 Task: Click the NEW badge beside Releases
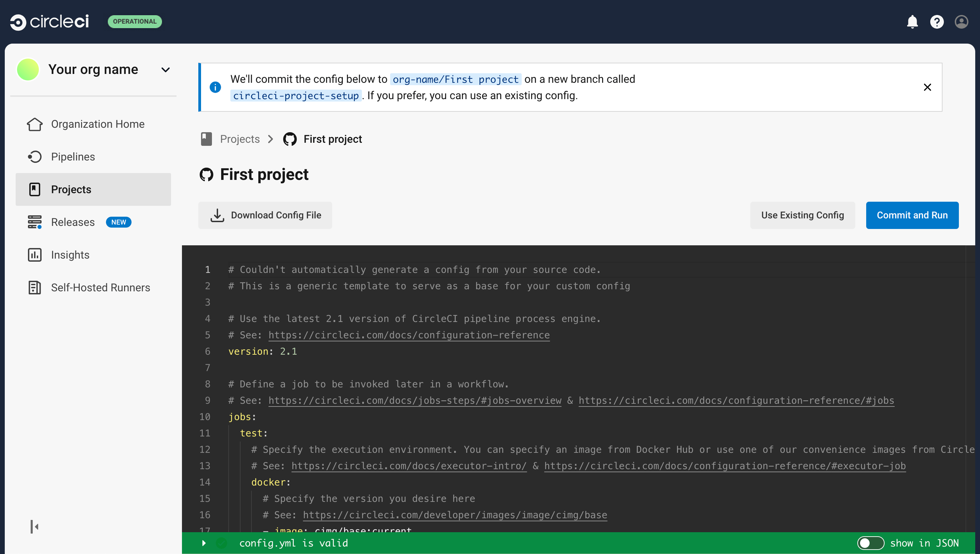tap(119, 222)
